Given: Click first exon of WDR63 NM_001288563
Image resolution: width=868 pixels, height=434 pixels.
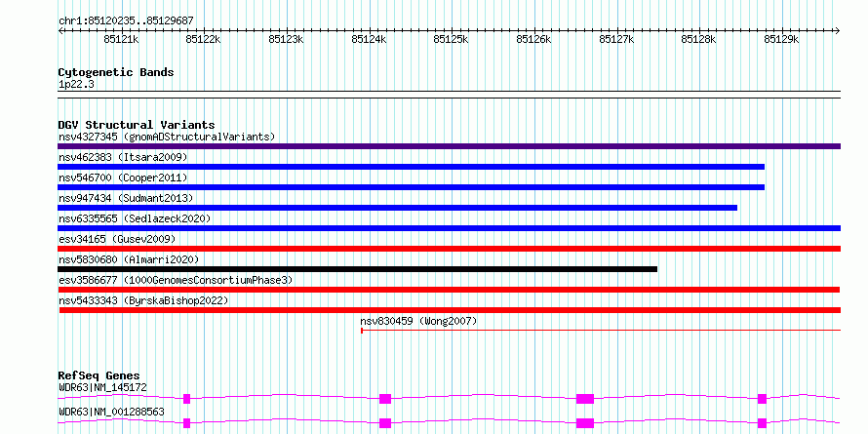Looking at the screenshot, I should click(186, 423).
